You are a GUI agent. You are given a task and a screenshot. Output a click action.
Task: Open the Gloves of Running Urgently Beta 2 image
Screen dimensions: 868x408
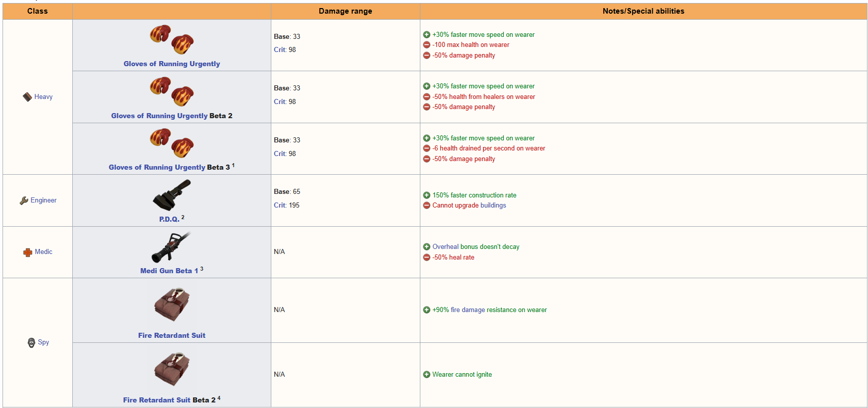pyautogui.click(x=172, y=92)
